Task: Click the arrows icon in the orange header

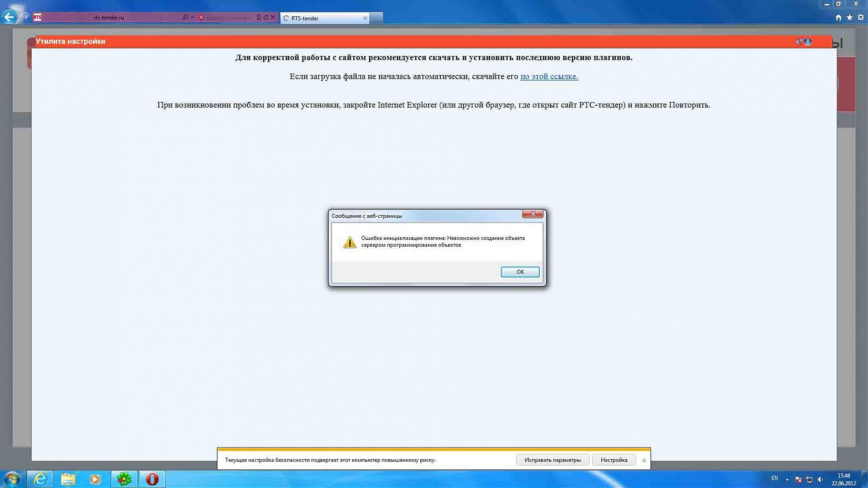Action: (799, 41)
